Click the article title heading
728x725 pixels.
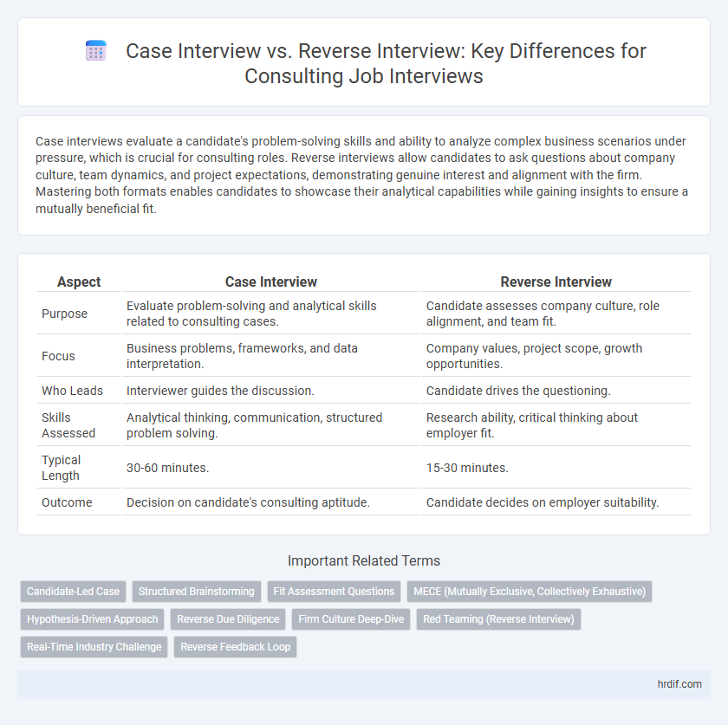point(364,63)
